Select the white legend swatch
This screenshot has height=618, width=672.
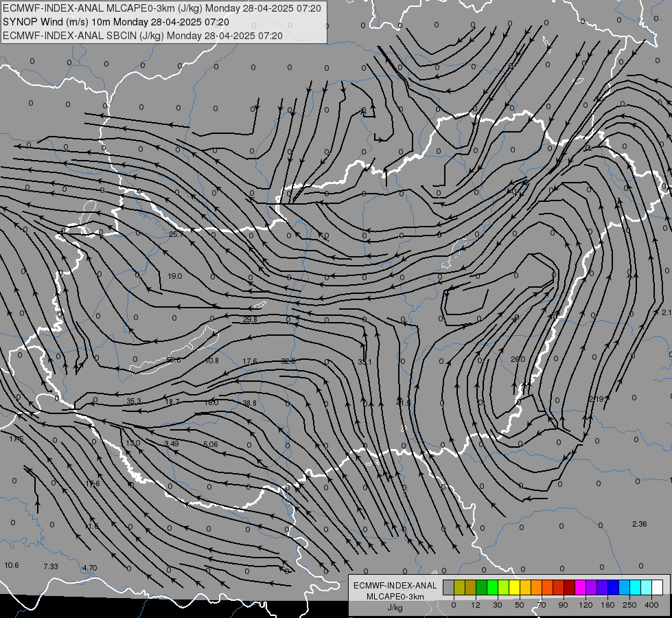(x=657, y=587)
